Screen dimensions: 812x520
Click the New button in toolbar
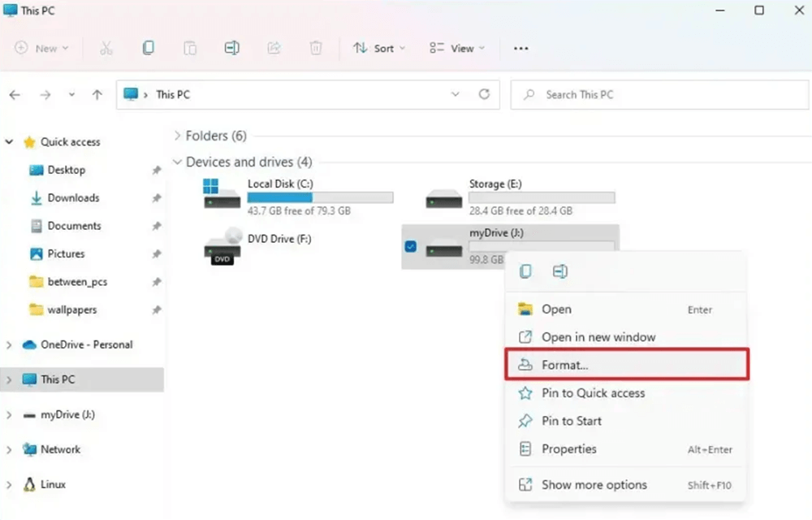[x=41, y=48]
